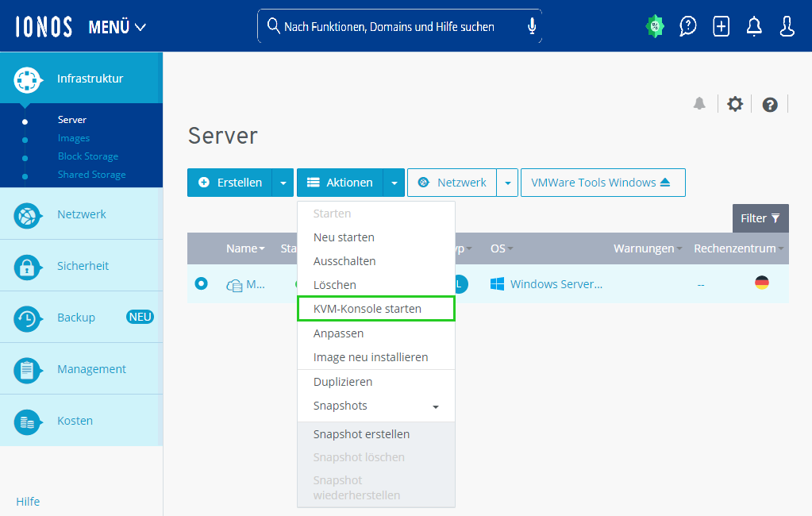Click the cloud server icon in row

tap(234, 286)
